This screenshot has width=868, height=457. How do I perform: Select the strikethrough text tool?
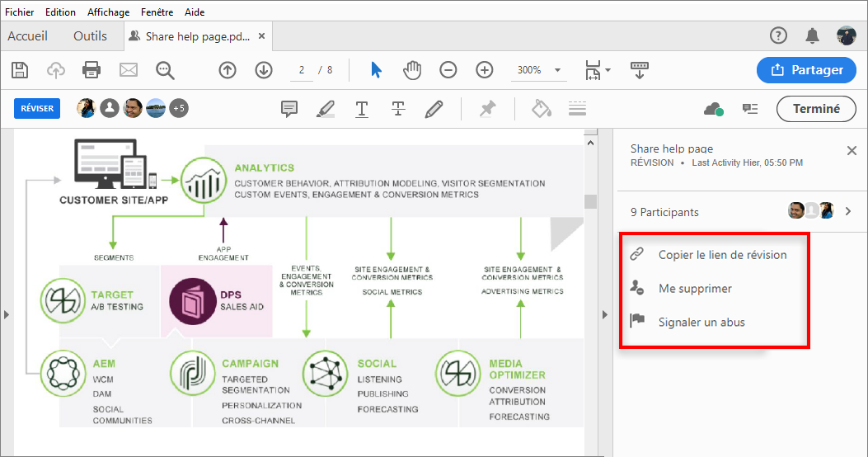point(398,109)
